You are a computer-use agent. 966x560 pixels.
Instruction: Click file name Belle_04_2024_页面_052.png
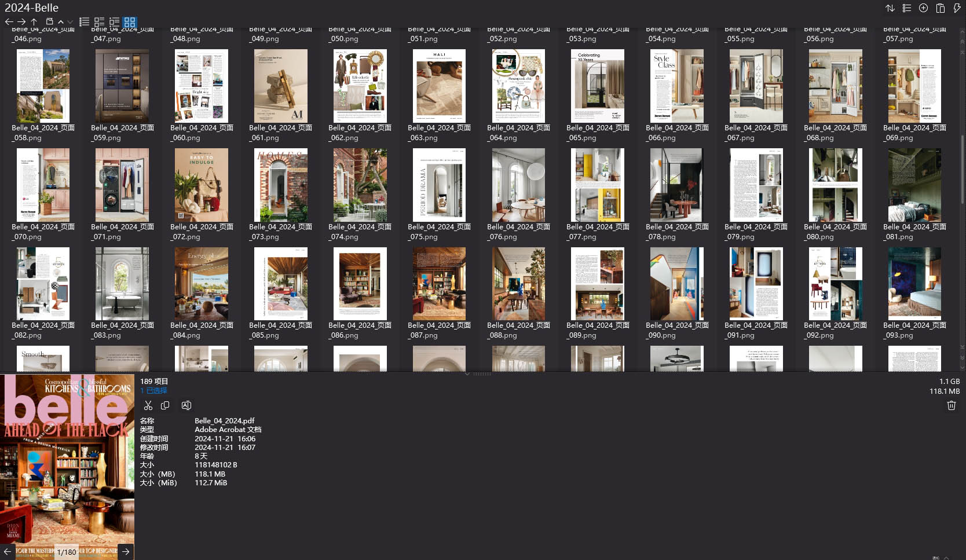[x=519, y=34]
